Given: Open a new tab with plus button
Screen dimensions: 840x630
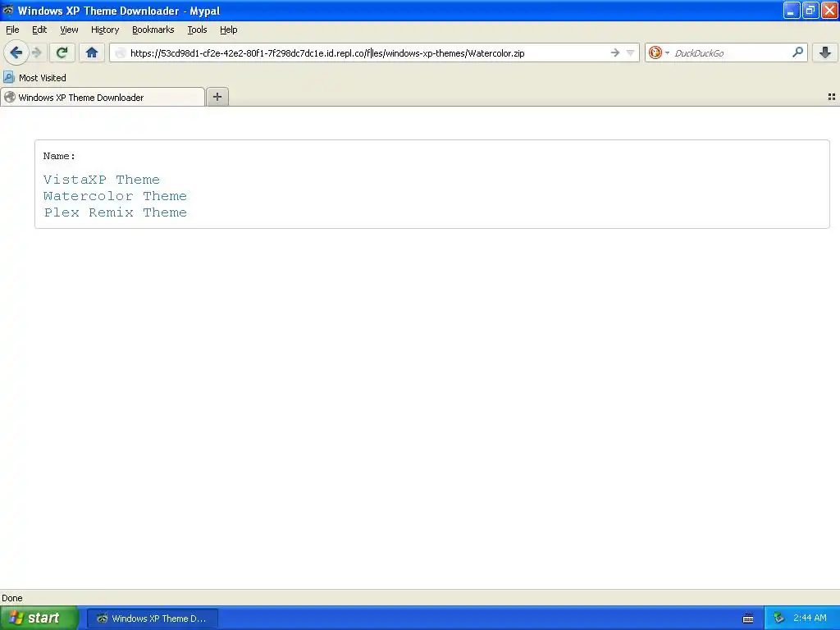Looking at the screenshot, I should pyautogui.click(x=217, y=97).
